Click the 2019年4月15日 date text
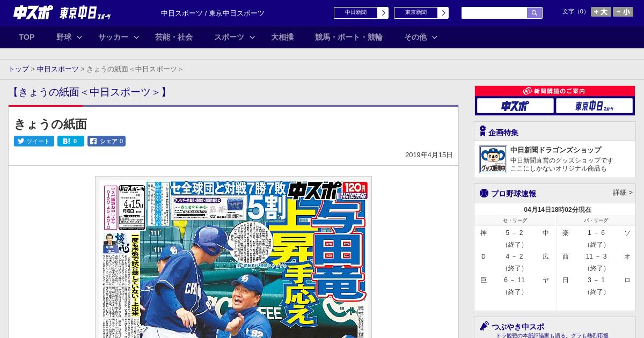This screenshot has height=338, width=644. click(x=429, y=155)
